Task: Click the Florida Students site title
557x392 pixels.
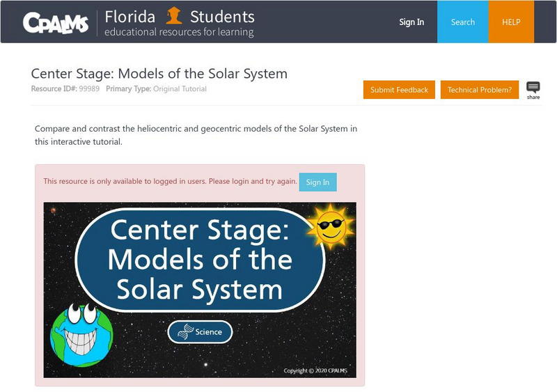Action: point(180,16)
